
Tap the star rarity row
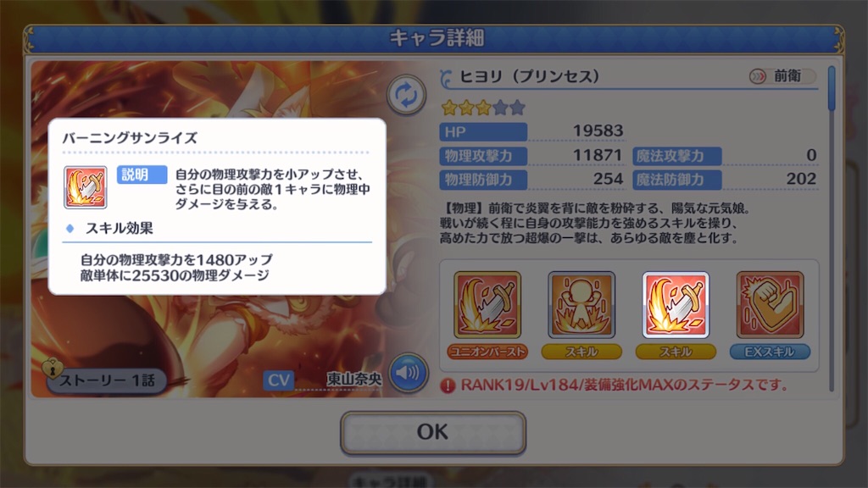pyautogui.click(x=482, y=108)
